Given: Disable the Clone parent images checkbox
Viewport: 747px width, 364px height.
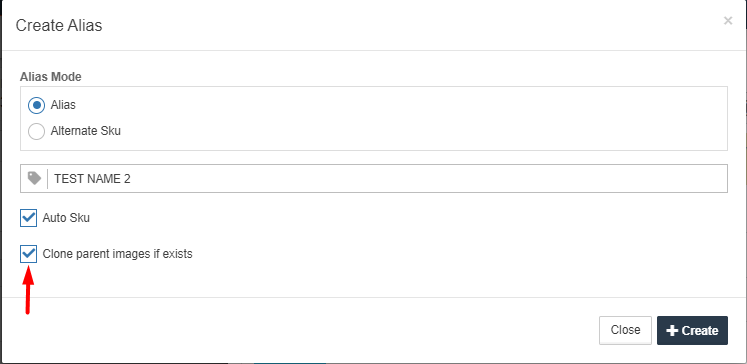Looking at the screenshot, I should point(29,254).
